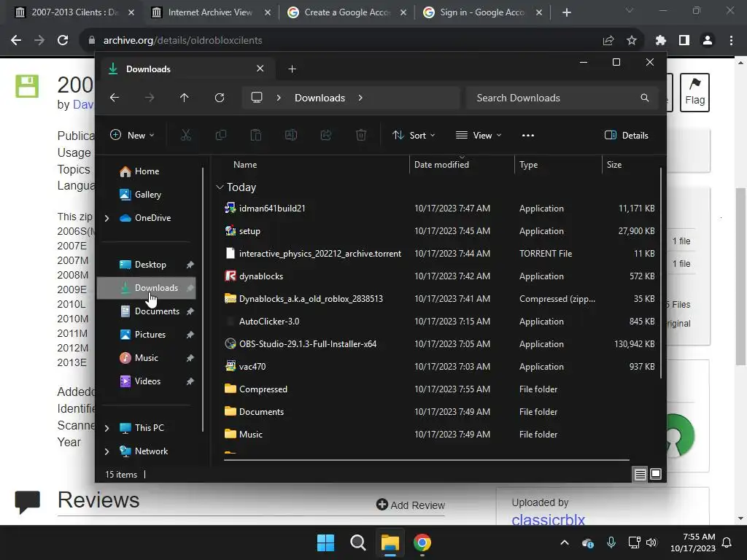
Task: Refresh the Downloads folder view
Action: point(219,98)
